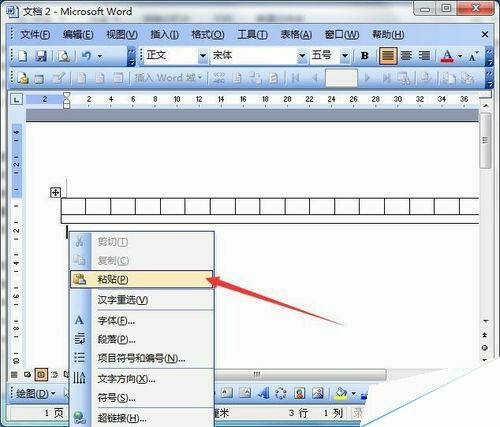Screen dimensions: 500x427
Task: Choose 项目符号和编号(N)... in the context menu
Action: tap(141, 358)
